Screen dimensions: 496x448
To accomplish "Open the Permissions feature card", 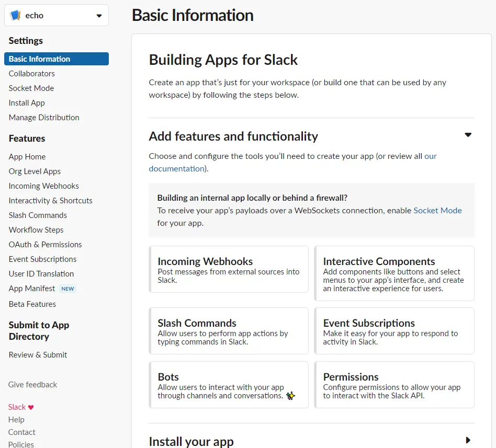I will tap(394, 385).
